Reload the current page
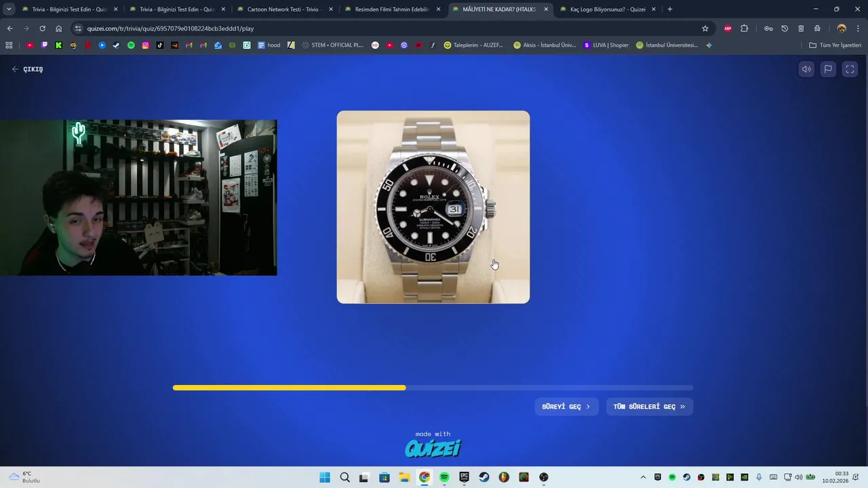The image size is (868, 488). click(x=42, y=28)
